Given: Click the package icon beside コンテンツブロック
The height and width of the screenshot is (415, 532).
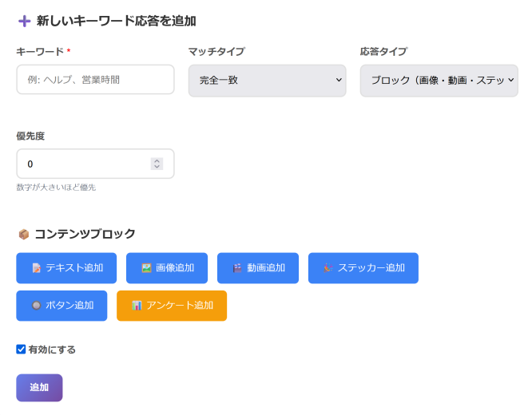Looking at the screenshot, I should pyautogui.click(x=23, y=235).
